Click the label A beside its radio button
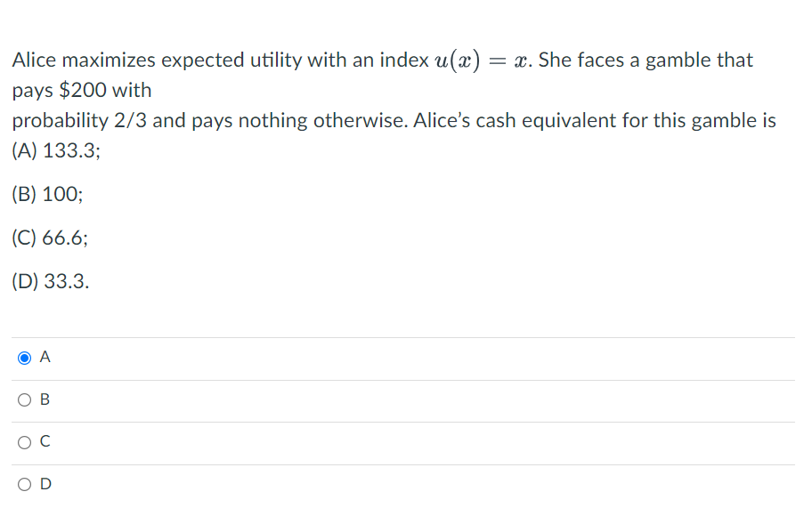Image resolution: width=812 pixels, height=516 pixels. pyautogui.click(x=44, y=357)
